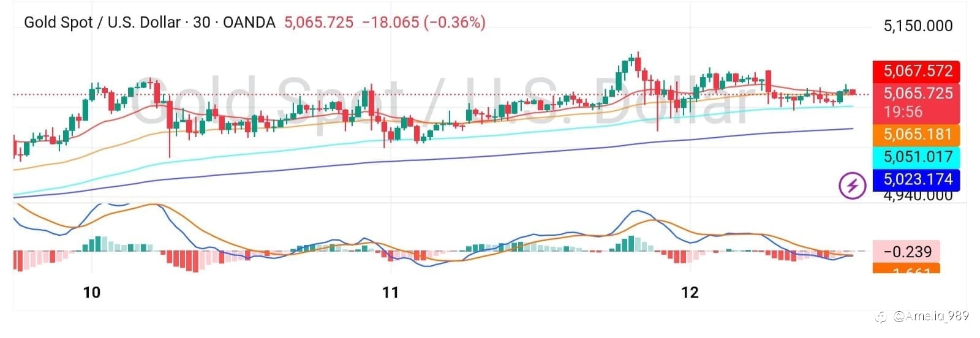Select the orange 5,065.181 moving average label
980x338 pixels.
pyautogui.click(x=917, y=134)
